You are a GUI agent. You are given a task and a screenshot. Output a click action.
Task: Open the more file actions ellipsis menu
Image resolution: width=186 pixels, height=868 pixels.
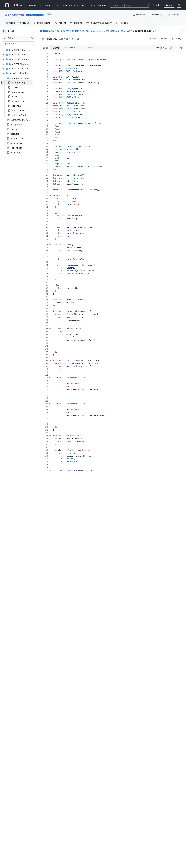pyautogui.click(x=181, y=31)
